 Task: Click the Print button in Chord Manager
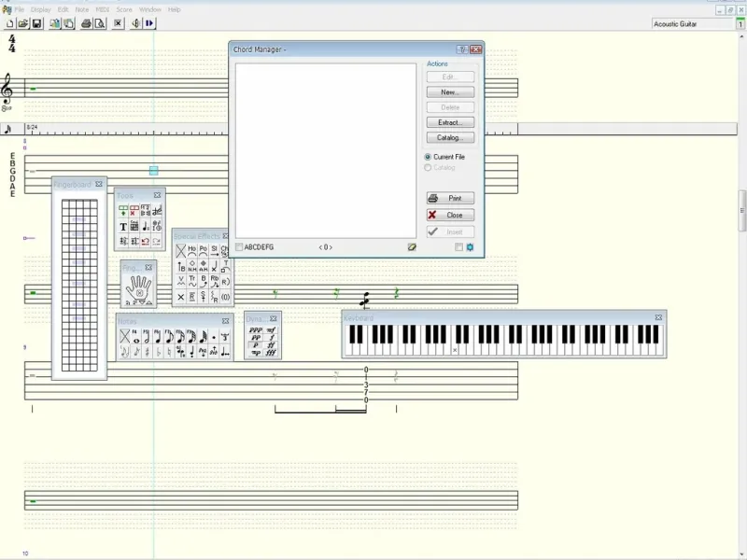tap(450, 198)
